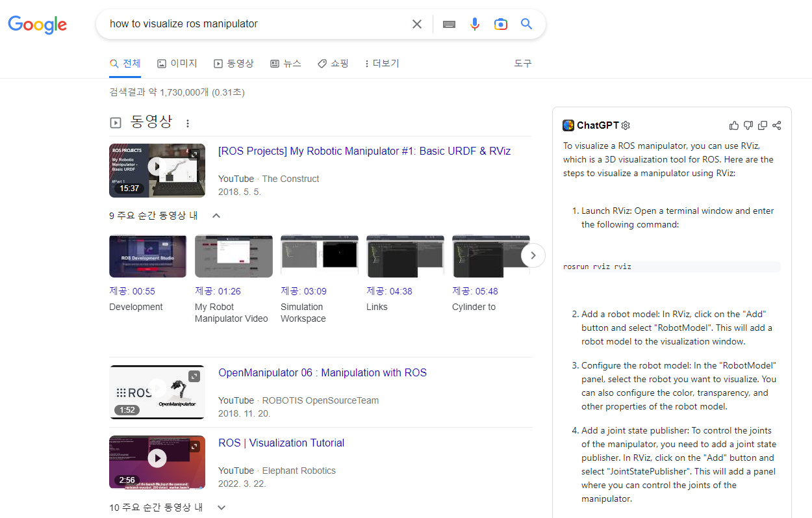The width and height of the screenshot is (812, 518).
Task: Open ChatGPT extension settings gear
Action: (626, 125)
